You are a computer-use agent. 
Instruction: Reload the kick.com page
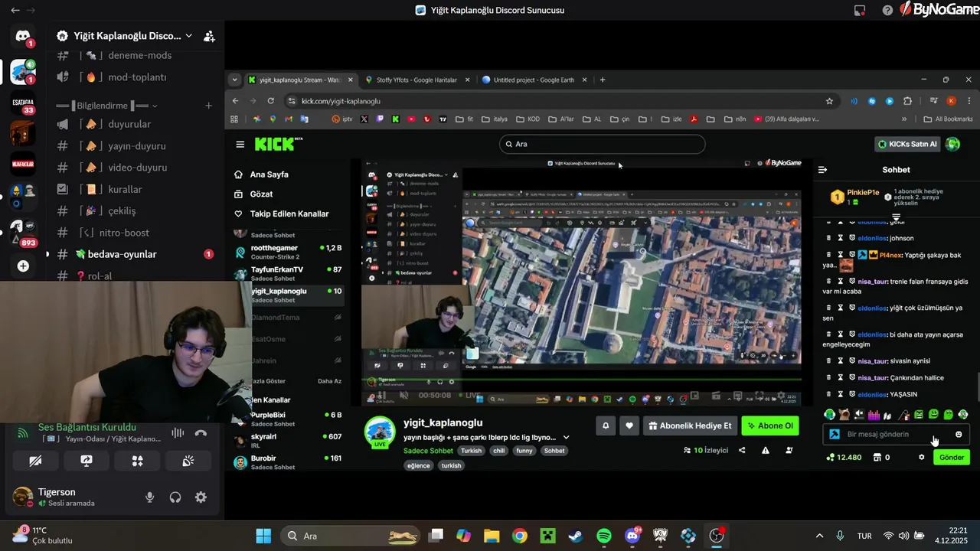(x=270, y=101)
